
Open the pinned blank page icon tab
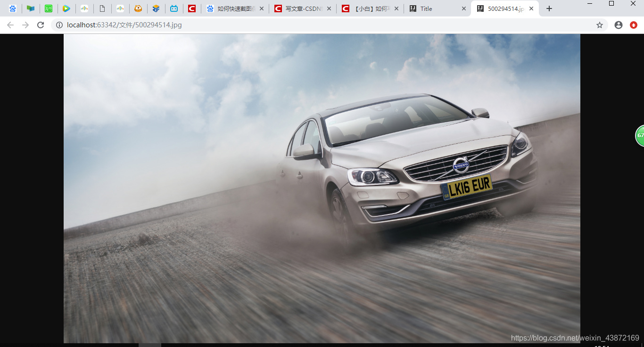coord(102,8)
